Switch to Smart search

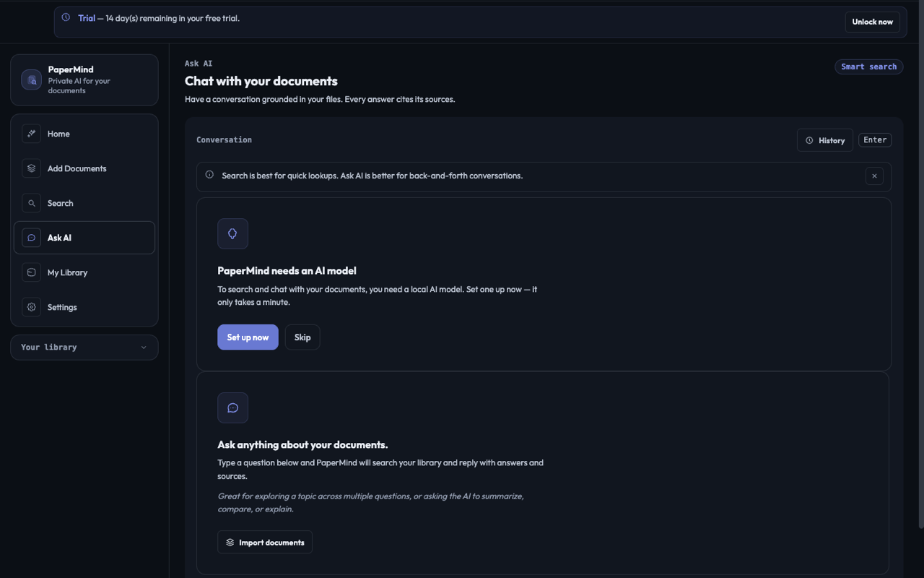click(x=868, y=66)
